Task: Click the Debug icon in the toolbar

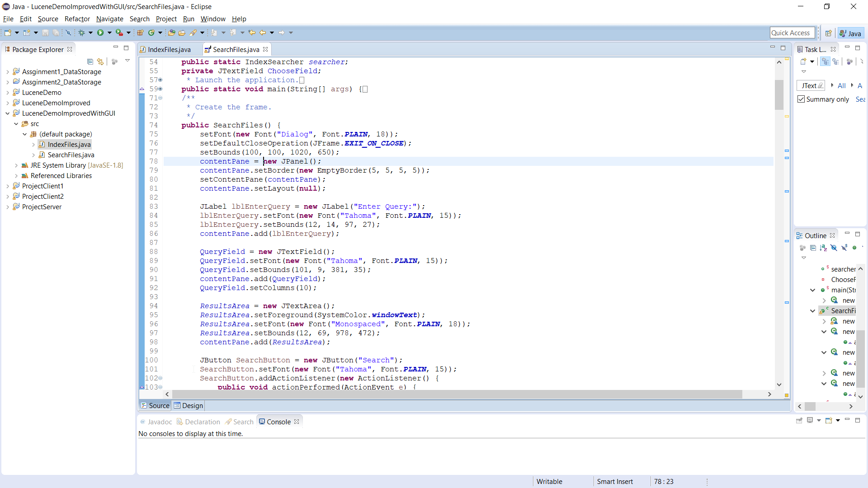Action: point(82,33)
